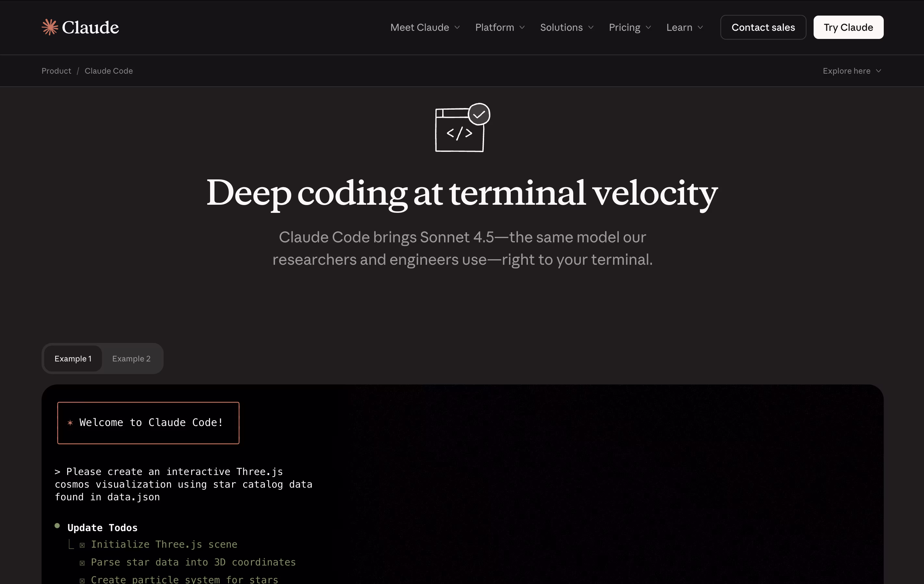Viewport: 924px width, 584px height.
Task: Open the Platform dropdown menu
Action: (x=500, y=27)
